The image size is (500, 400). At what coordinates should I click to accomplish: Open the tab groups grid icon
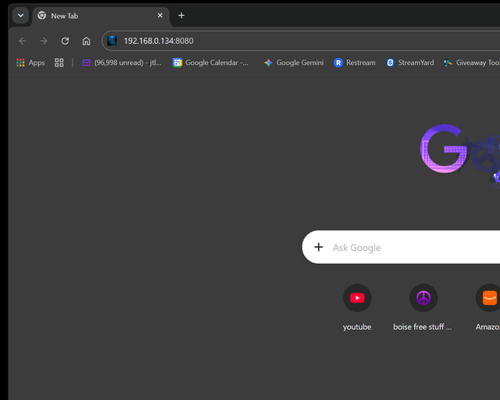(x=59, y=63)
